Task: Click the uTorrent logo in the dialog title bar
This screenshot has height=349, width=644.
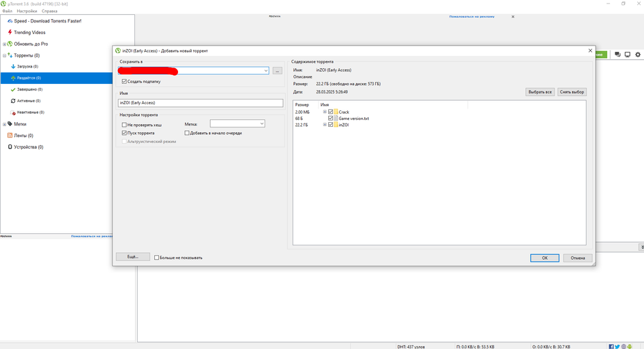Action: pyautogui.click(x=118, y=51)
